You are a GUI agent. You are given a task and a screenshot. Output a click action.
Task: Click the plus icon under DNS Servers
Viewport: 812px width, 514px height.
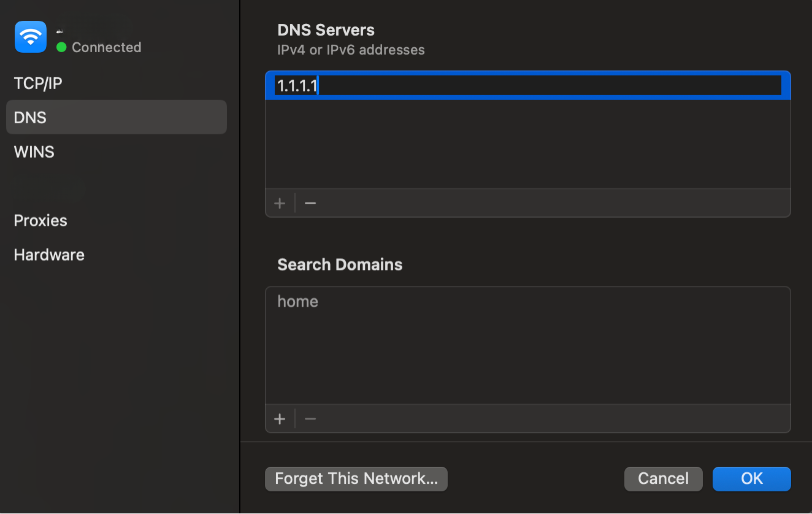tap(280, 203)
